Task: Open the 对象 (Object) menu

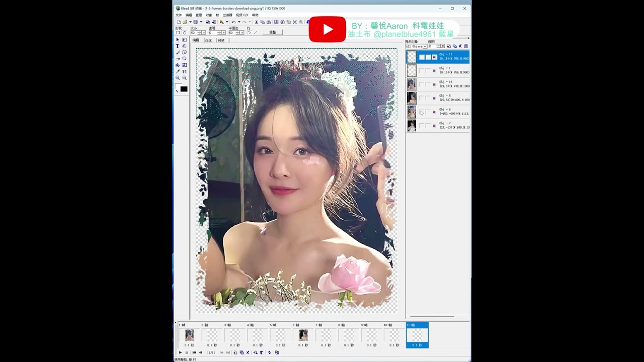Action: (209, 15)
